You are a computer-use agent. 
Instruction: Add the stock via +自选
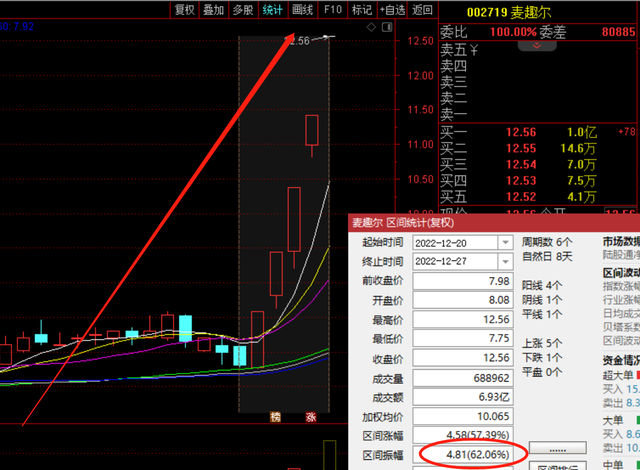click(392, 10)
